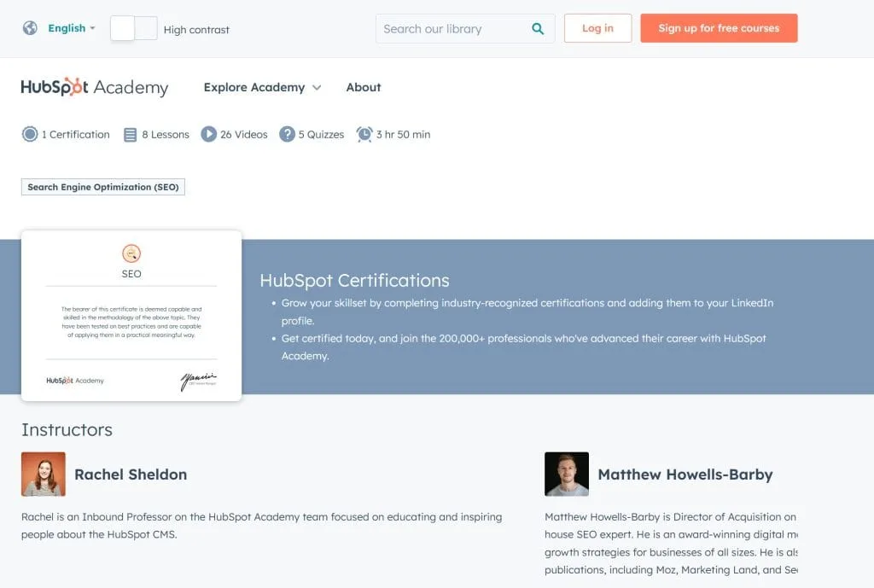874x588 pixels.
Task: Click the certification badge icon
Action: click(30, 134)
